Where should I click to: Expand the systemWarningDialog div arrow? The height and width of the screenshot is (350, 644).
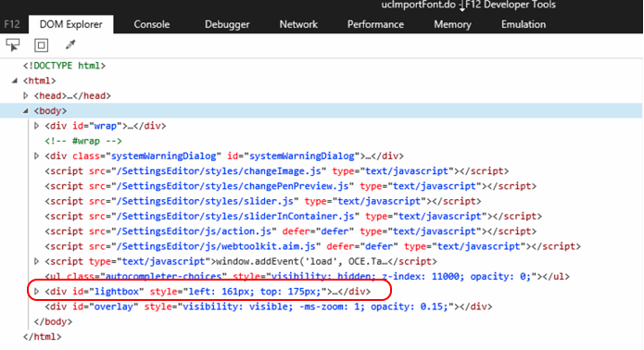pyautogui.click(x=36, y=156)
